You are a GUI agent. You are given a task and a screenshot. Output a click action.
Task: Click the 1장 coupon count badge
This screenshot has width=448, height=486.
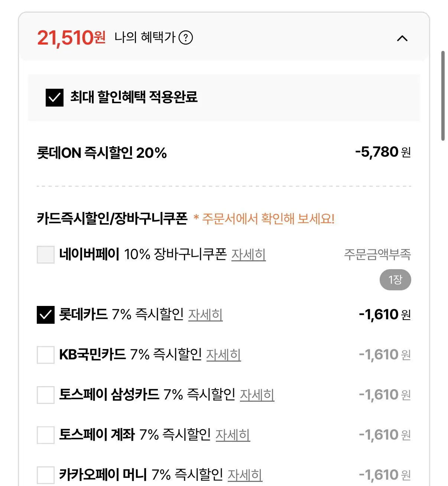[395, 280]
